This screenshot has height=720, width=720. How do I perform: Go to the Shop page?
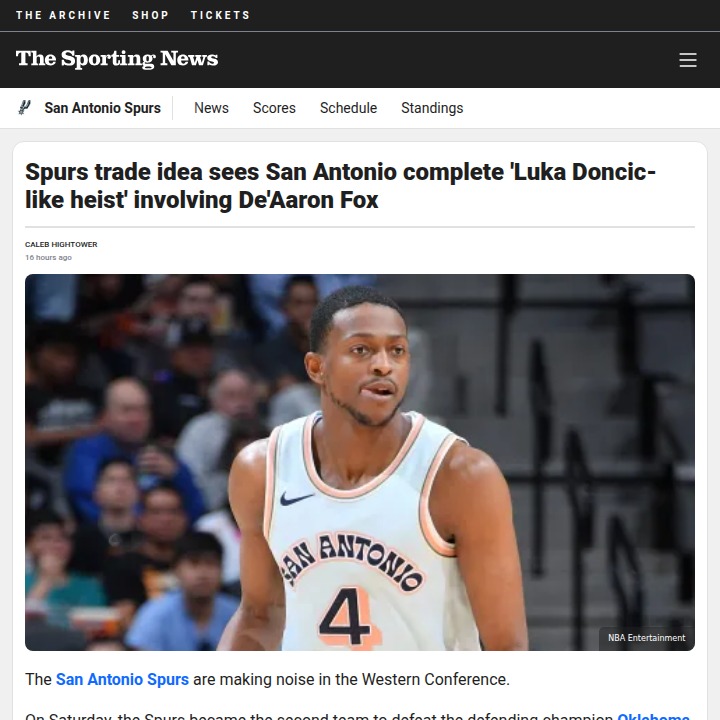pyautogui.click(x=151, y=15)
